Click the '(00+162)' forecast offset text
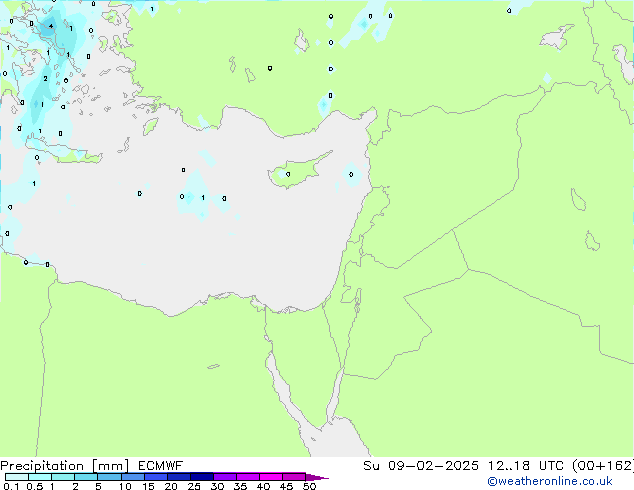 click(603, 466)
